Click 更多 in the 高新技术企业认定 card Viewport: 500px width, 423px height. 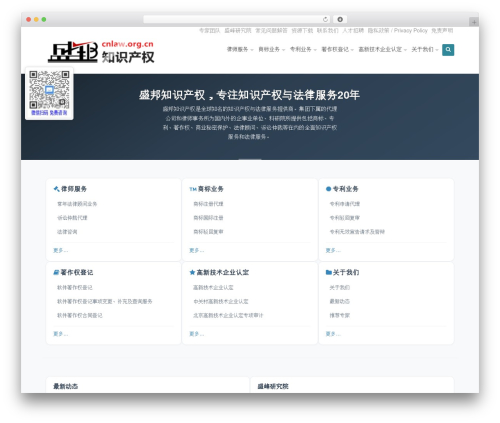[197, 334]
